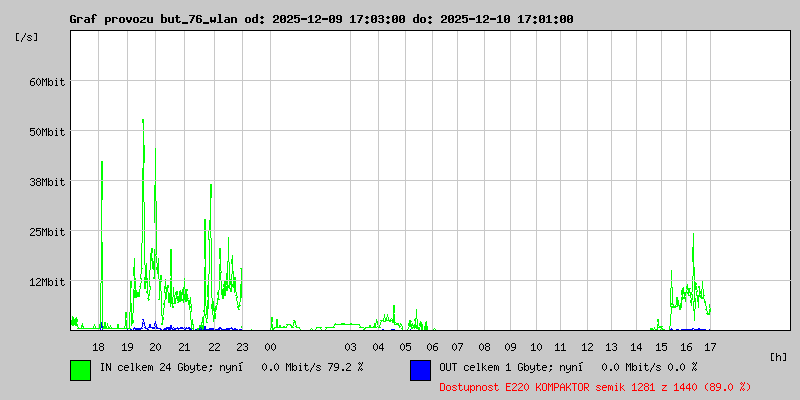Select the 60Mbit y-axis label
This screenshot has height=400, width=800.
click(47, 82)
